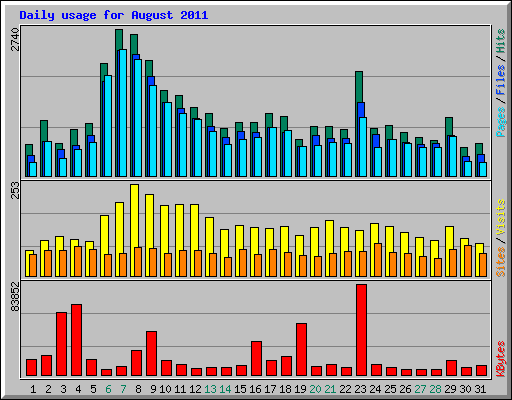
Task: Select the cyan pages bar for day 6
Action: [108, 126]
